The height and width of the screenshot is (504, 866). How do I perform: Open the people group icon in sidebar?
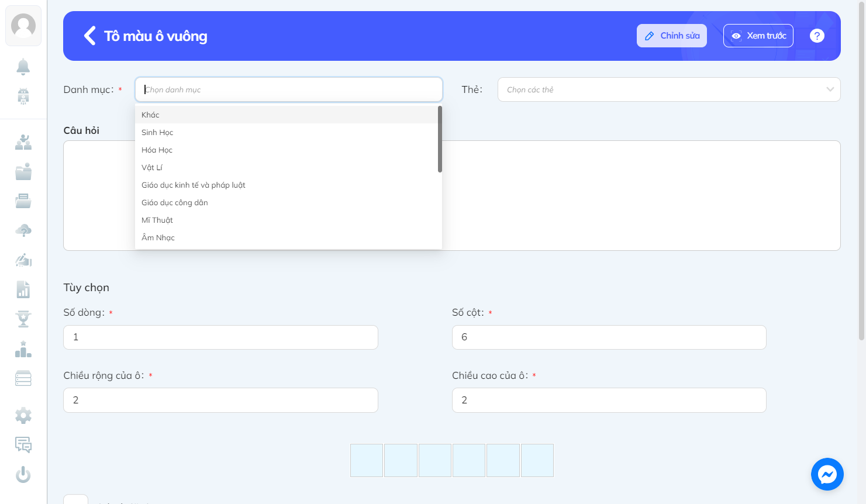tap(23, 142)
